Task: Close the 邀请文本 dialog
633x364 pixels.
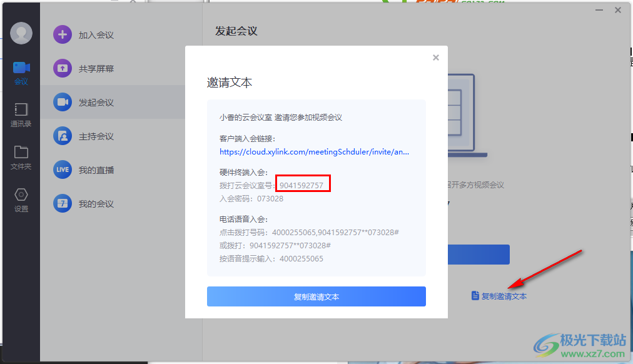Action: pos(436,58)
